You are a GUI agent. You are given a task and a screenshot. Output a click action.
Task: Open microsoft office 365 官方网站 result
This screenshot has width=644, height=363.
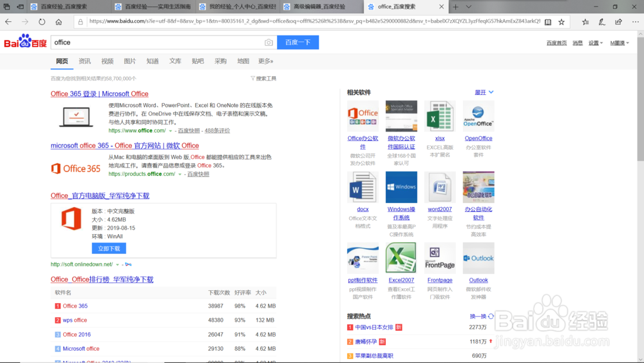pos(124,146)
